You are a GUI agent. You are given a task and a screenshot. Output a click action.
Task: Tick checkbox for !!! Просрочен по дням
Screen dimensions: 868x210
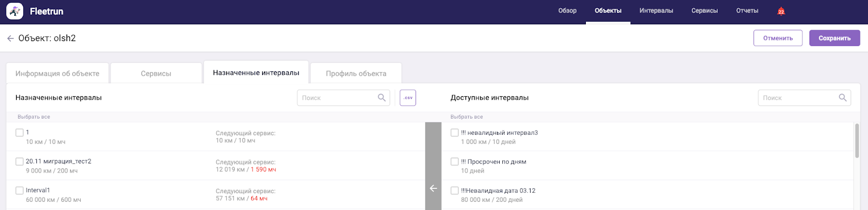point(455,161)
